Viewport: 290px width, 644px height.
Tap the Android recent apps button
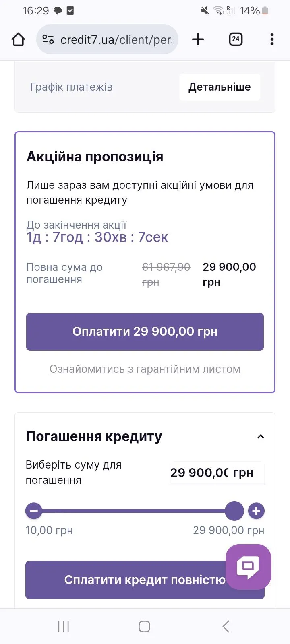point(63,626)
